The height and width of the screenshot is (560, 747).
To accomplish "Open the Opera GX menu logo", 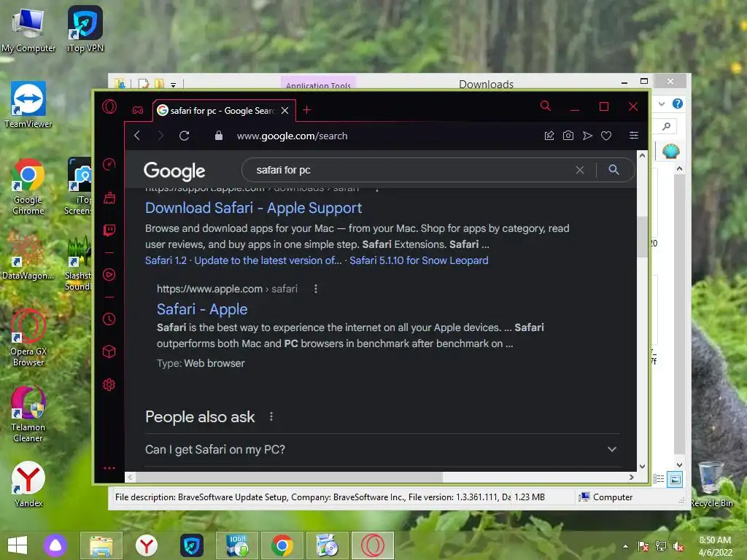I will point(109,106).
